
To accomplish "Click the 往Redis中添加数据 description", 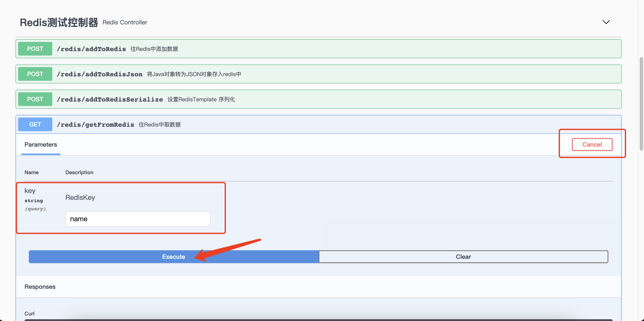I will tap(154, 49).
